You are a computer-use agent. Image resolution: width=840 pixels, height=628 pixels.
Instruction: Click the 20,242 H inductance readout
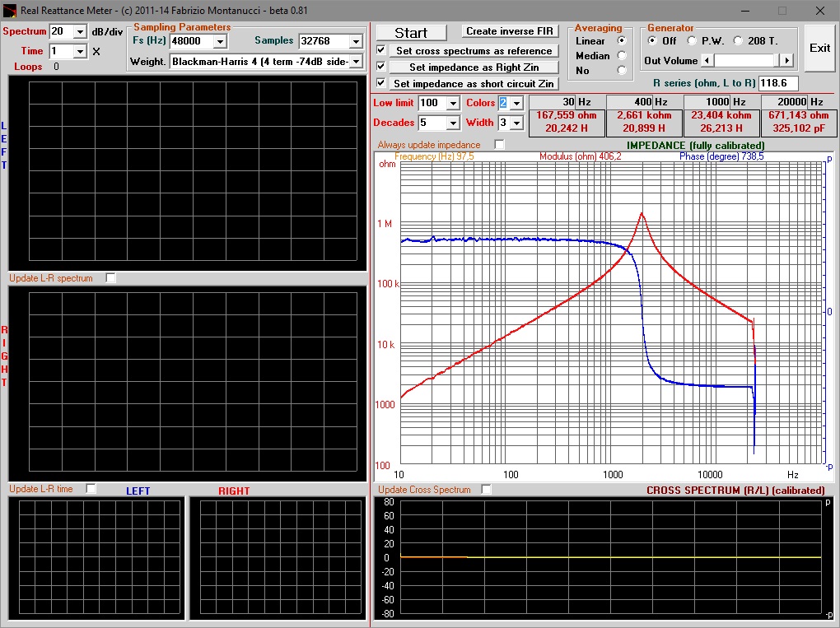567,128
